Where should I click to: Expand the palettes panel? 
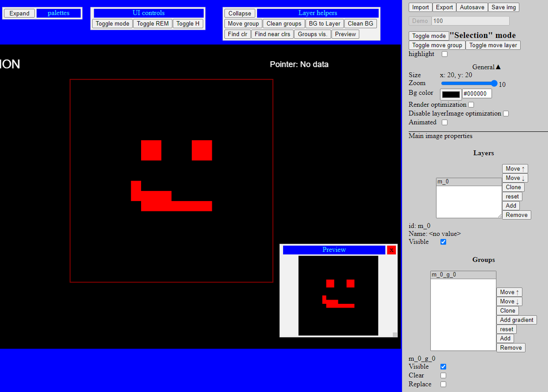pos(19,13)
